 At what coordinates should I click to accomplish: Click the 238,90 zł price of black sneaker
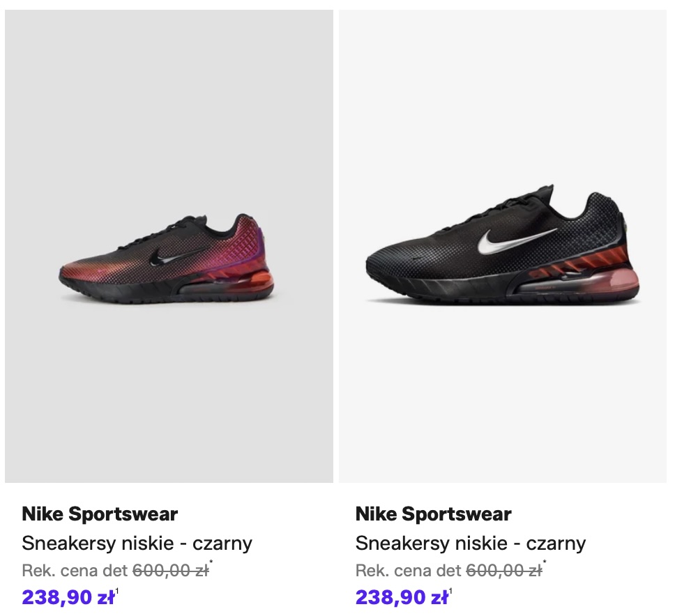[x=401, y=597]
